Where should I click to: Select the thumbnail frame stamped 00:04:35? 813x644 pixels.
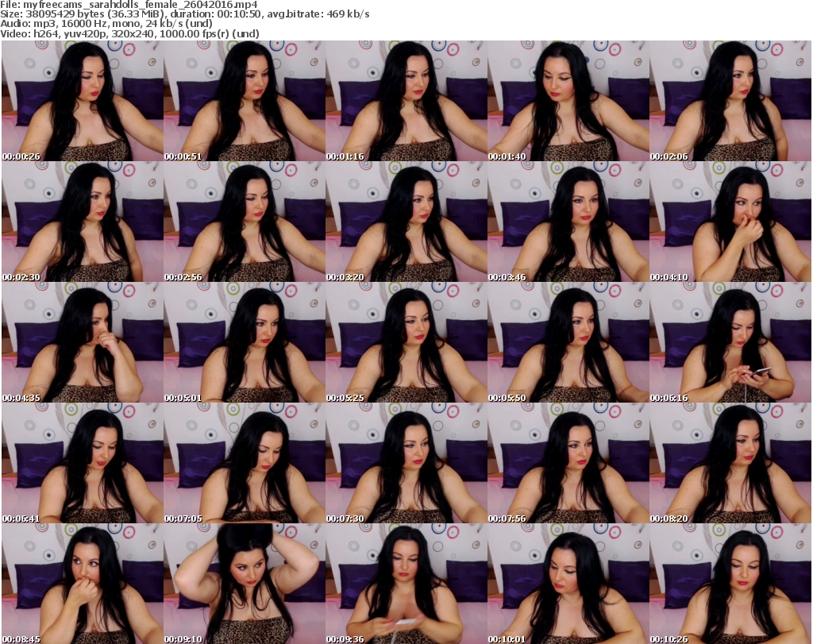(83, 342)
